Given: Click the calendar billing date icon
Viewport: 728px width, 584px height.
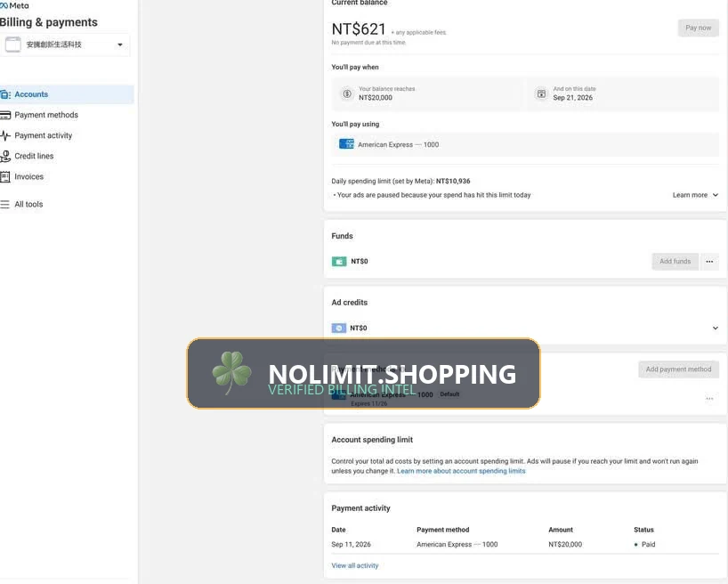Looking at the screenshot, I should point(541,93).
